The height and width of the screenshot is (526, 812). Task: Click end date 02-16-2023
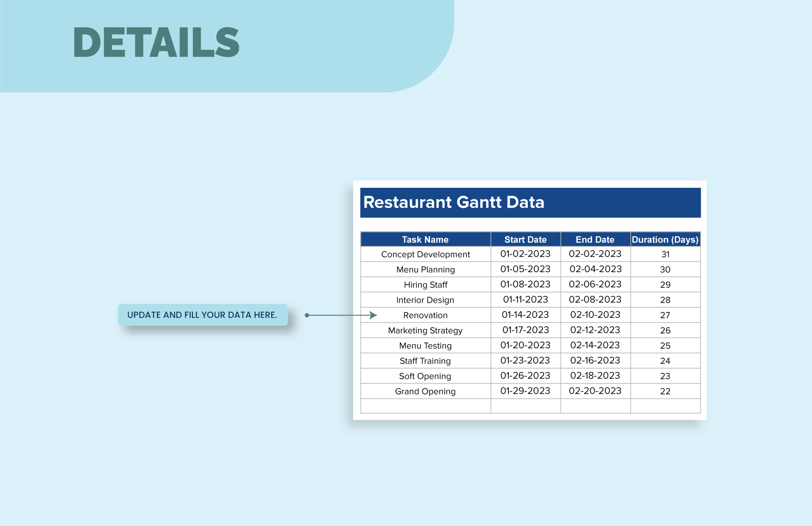tap(595, 360)
